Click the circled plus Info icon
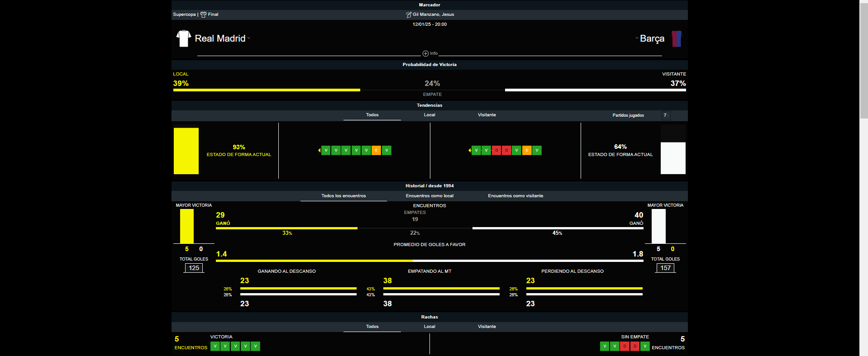The width and height of the screenshot is (868, 356). click(x=425, y=53)
